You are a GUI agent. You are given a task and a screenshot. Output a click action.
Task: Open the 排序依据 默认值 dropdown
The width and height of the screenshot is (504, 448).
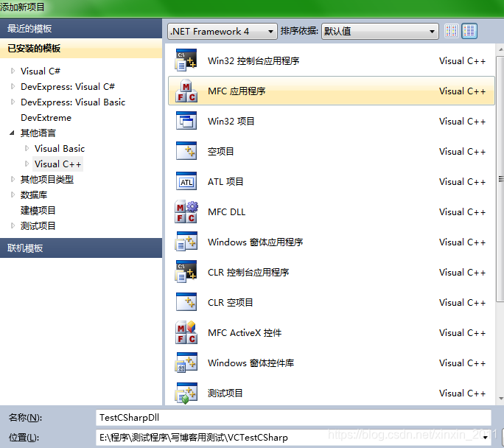(380, 32)
